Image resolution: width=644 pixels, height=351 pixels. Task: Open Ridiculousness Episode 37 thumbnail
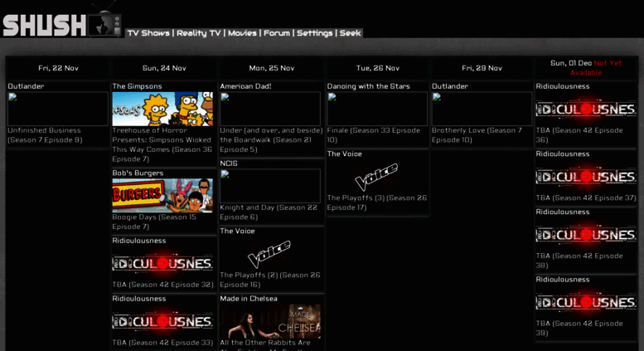click(x=586, y=176)
